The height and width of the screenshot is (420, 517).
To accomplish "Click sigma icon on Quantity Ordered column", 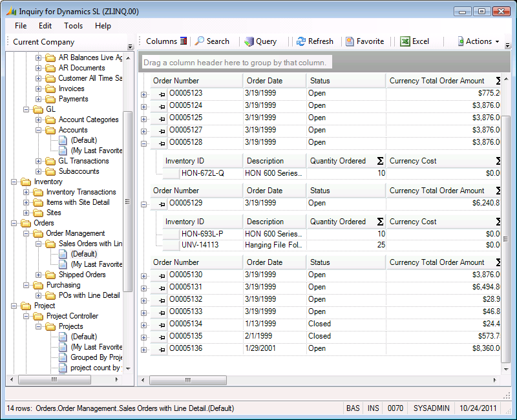I will pos(380,161).
